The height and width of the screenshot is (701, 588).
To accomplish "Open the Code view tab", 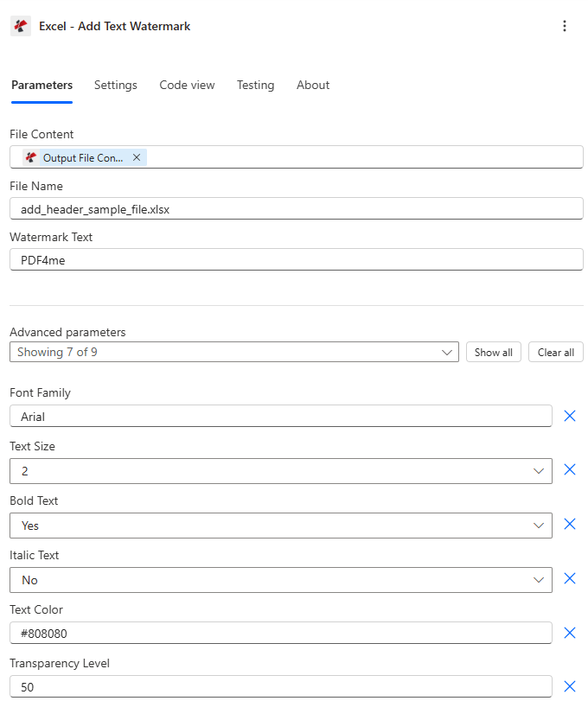I will [x=187, y=85].
